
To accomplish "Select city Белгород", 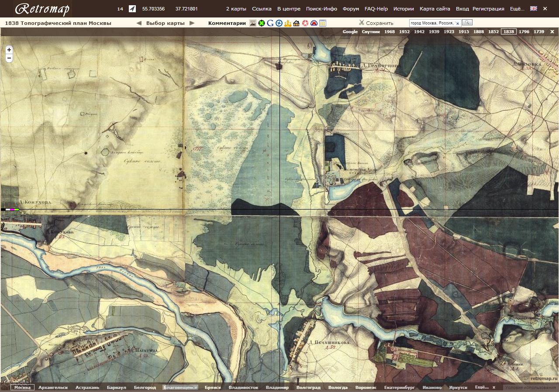I will click(145, 387).
